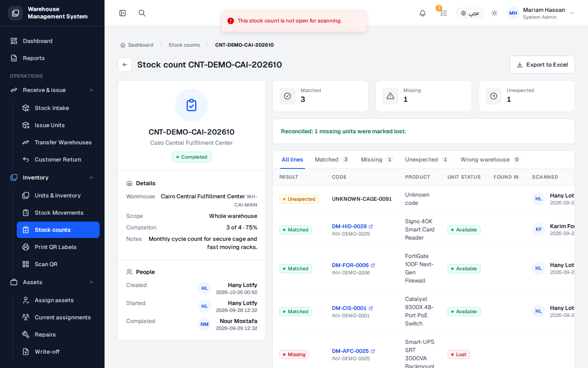Collapse the Assets section
Viewport: 588px width, 368px height.
[52, 282]
